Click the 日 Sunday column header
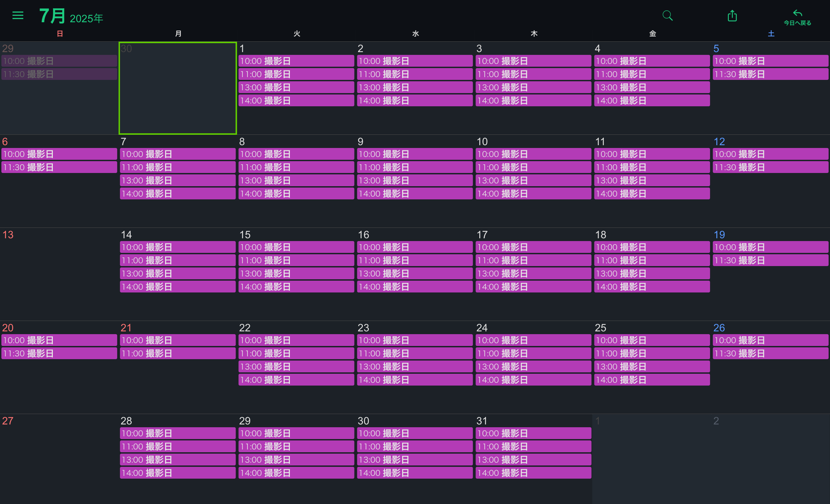The image size is (830, 504). 60,34
